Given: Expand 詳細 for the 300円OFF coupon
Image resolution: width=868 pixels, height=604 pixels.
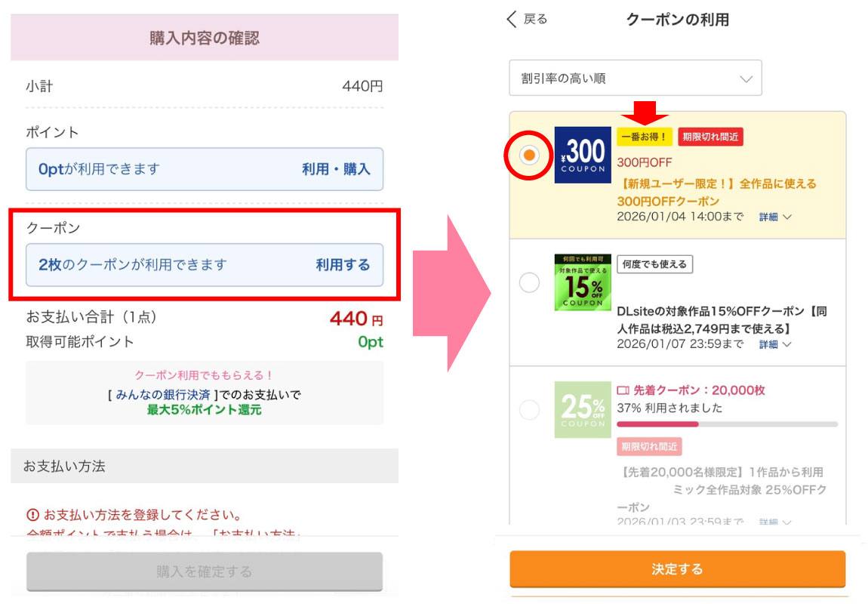Looking at the screenshot, I should 774,217.
